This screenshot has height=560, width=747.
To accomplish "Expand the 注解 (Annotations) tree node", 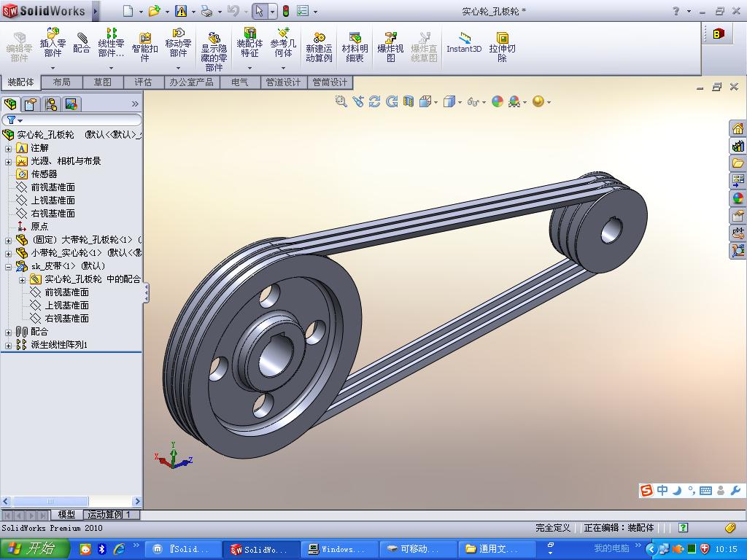I will [8, 149].
